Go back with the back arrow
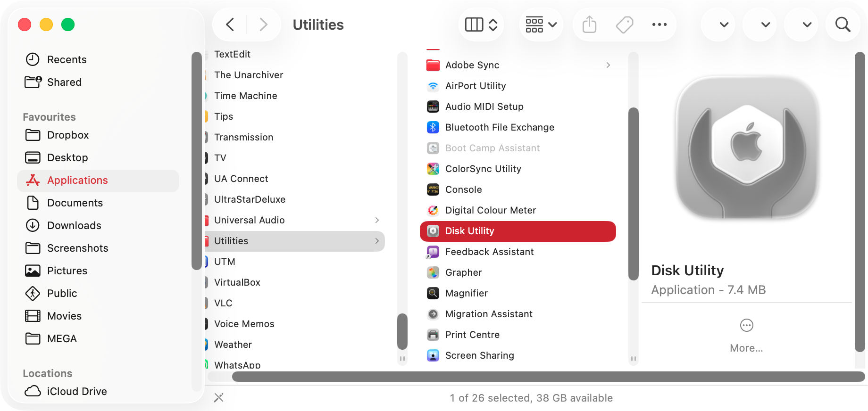Image resolution: width=868 pixels, height=411 pixels. click(x=230, y=25)
